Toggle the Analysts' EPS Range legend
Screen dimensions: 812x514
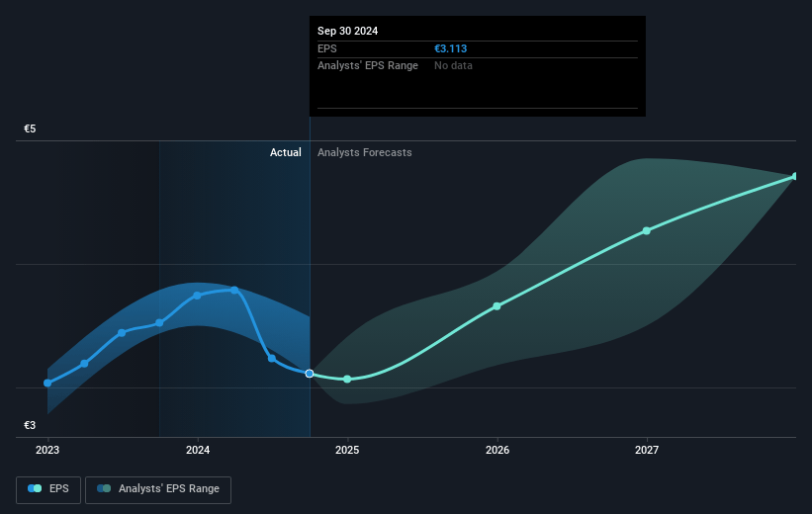[158, 489]
